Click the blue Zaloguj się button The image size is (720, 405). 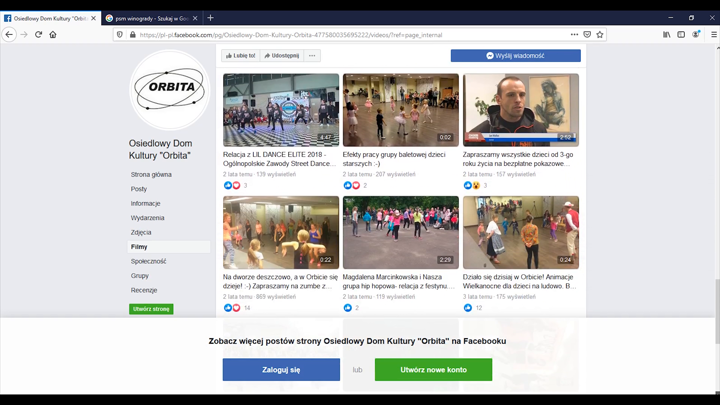[281, 369]
